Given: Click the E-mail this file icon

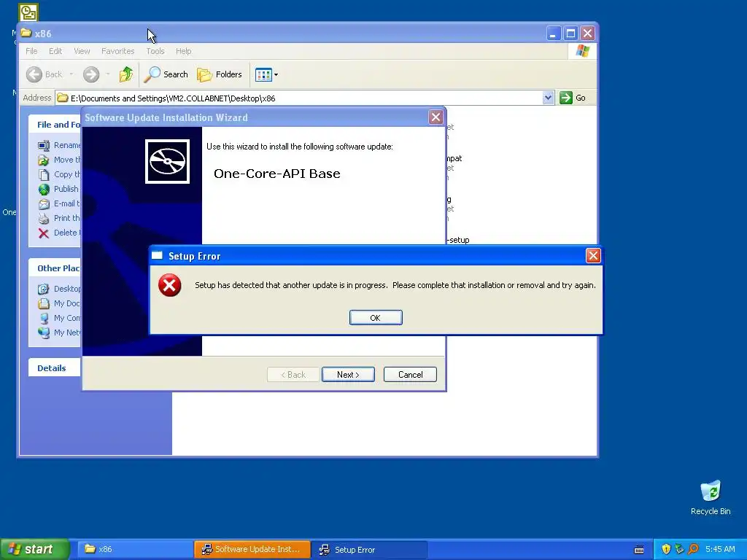Looking at the screenshot, I should (44, 204).
